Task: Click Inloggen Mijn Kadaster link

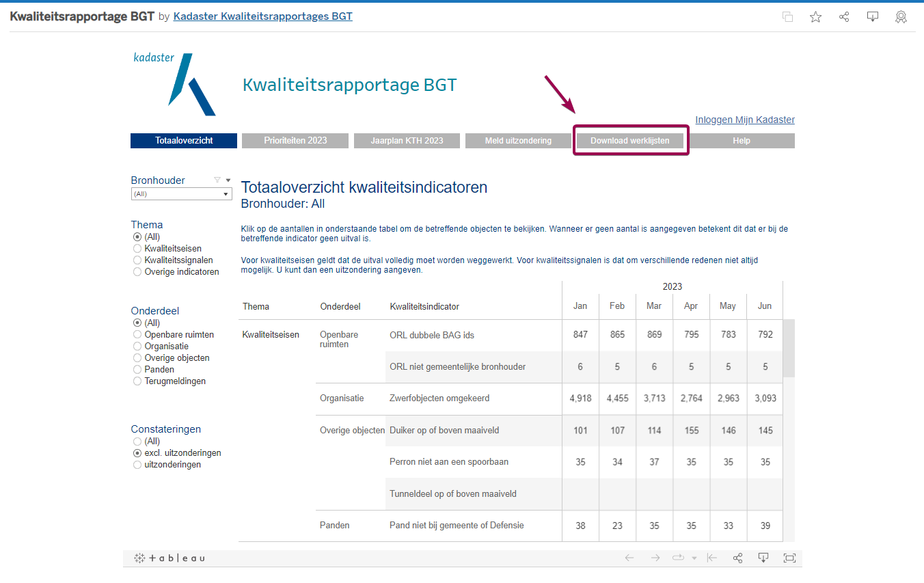Action: [x=745, y=120]
